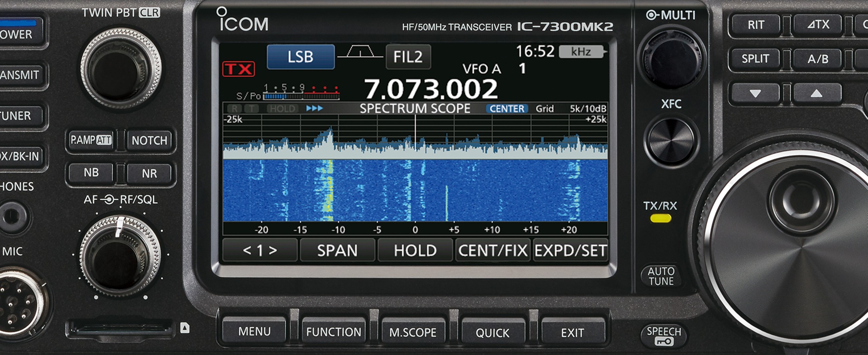Toggle NR noise reduction

point(149,173)
